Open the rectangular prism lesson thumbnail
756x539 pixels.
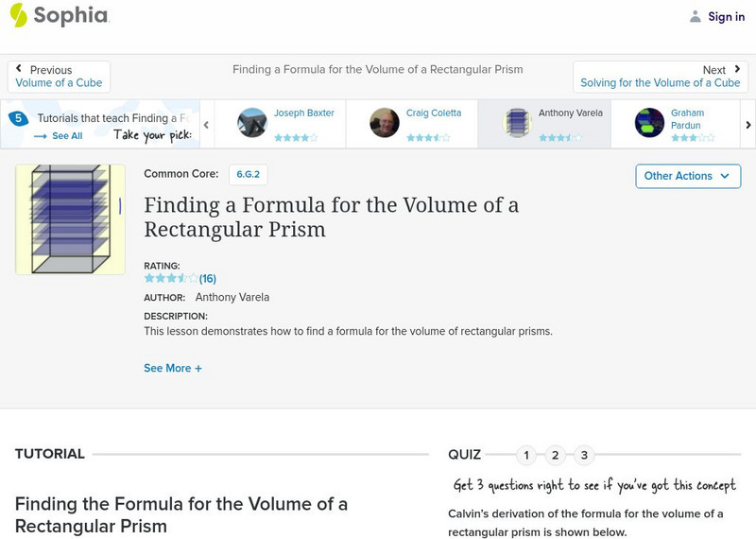(70, 219)
